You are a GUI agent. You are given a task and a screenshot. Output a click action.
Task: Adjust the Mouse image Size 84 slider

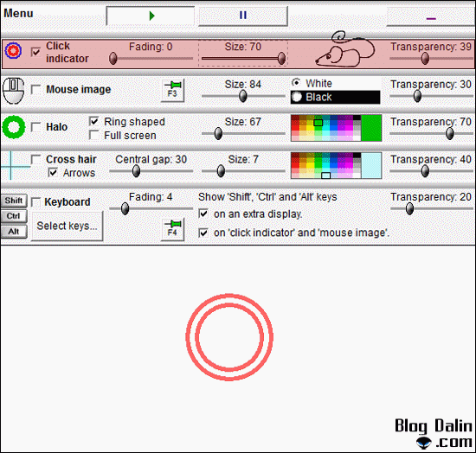tap(243, 96)
